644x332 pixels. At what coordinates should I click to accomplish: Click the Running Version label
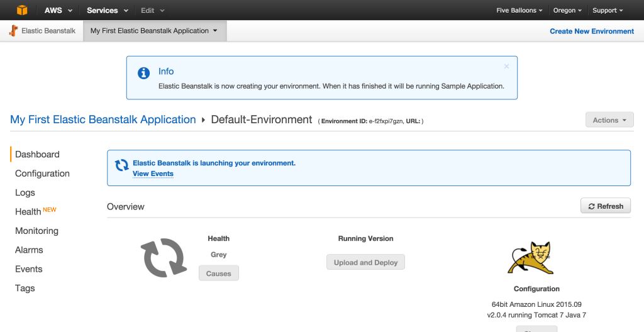click(x=365, y=238)
